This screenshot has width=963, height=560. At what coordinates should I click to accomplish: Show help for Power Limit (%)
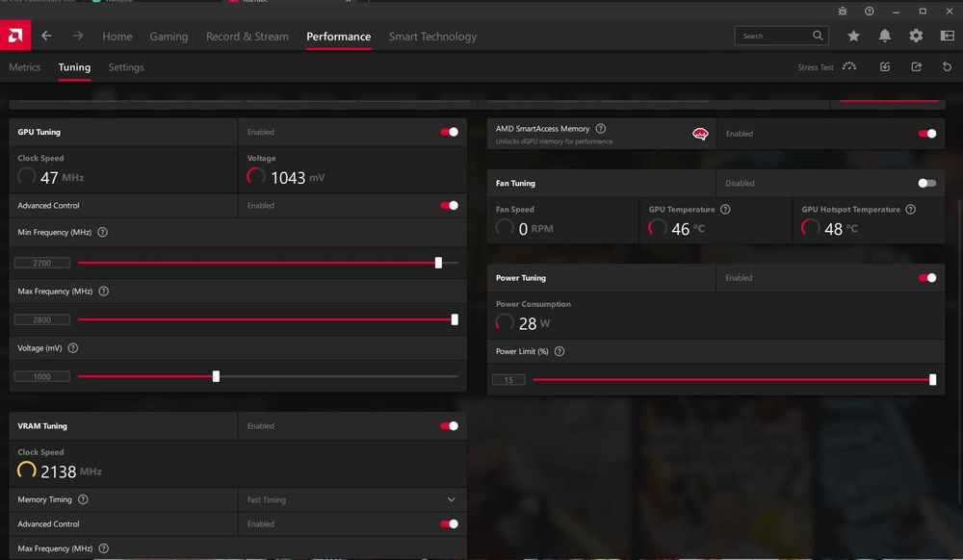(x=559, y=352)
